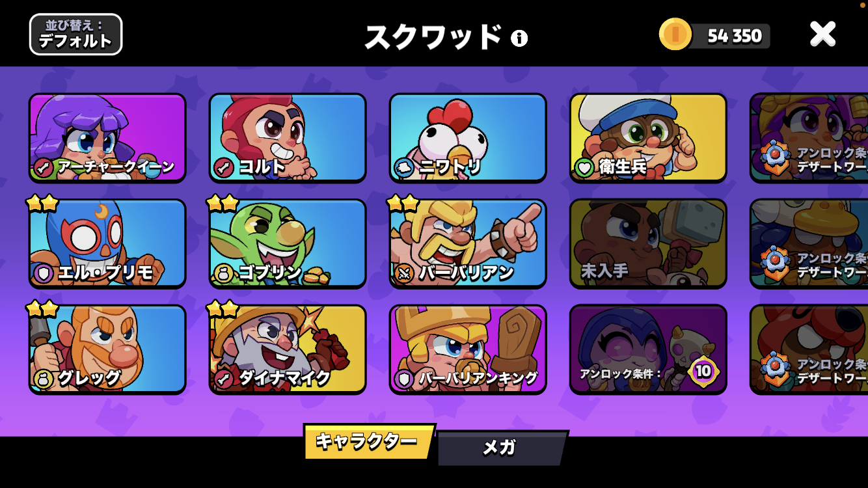Click the sack icon beside ゴブリン
Viewport: 868px width, 488px height.
[x=224, y=273]
